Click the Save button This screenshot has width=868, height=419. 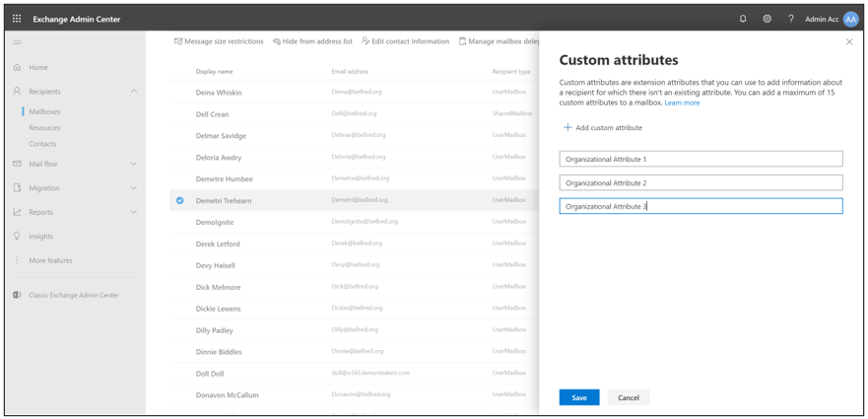(x=579, y=397)
